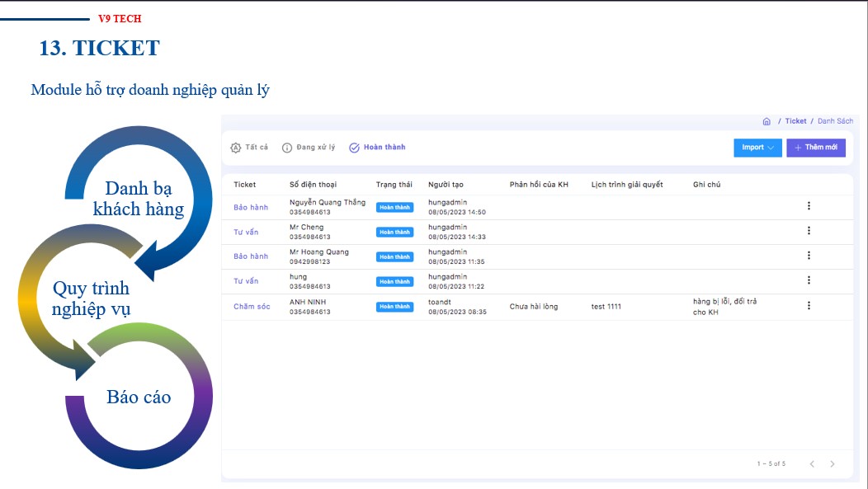This screenshot has height=489, width=868.
Task: Select the Hoàn thành filter tab
Action: click(x=377, y=148)
